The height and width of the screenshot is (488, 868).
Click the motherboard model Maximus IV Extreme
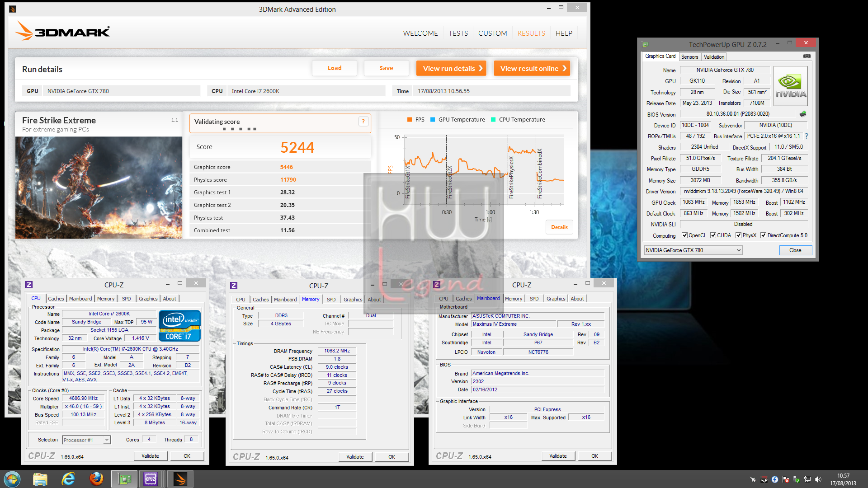514,324
